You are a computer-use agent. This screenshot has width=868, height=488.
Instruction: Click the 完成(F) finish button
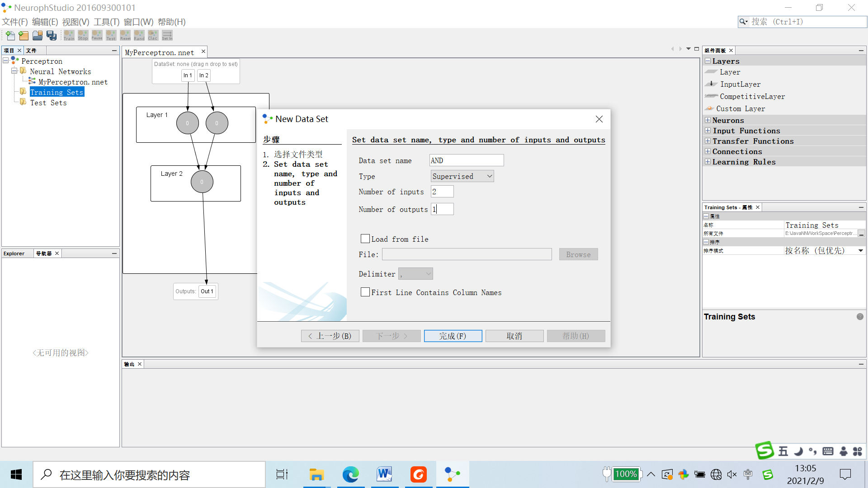coord(453,336)
